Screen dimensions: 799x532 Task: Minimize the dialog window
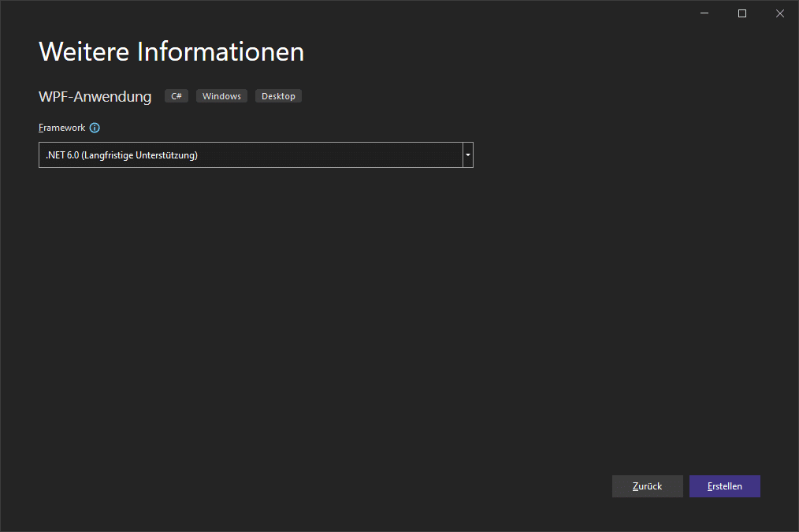[704, 13]
